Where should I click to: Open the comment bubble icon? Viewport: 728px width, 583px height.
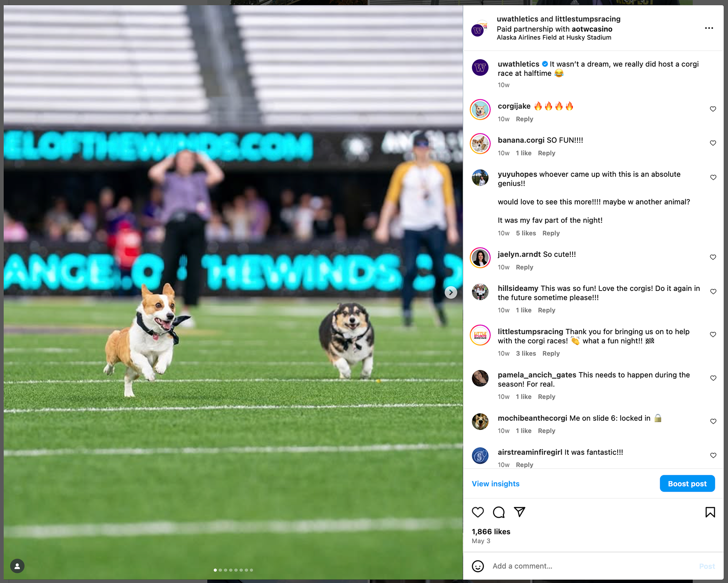pyautogui.click(x=499, y=512)
